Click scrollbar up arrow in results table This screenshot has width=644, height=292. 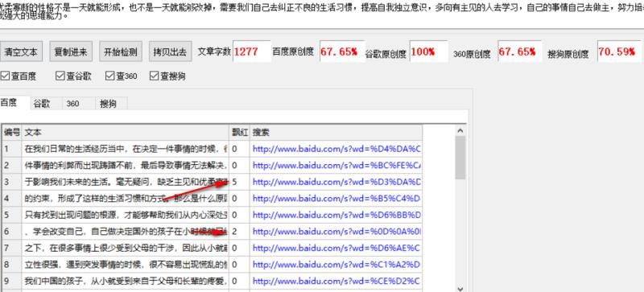tap(460, 130)
